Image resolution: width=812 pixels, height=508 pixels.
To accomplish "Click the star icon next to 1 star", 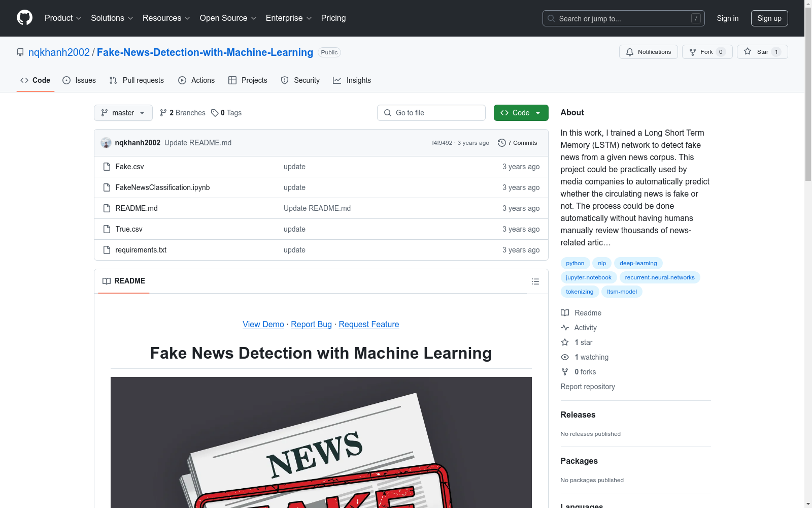I will pos(565,342).
